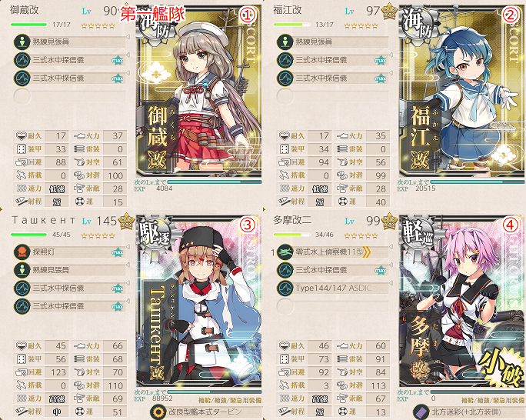Select the 第一艦隊 fleet label
The height and width of the screenshot is (420, 526).
[152, 14]
